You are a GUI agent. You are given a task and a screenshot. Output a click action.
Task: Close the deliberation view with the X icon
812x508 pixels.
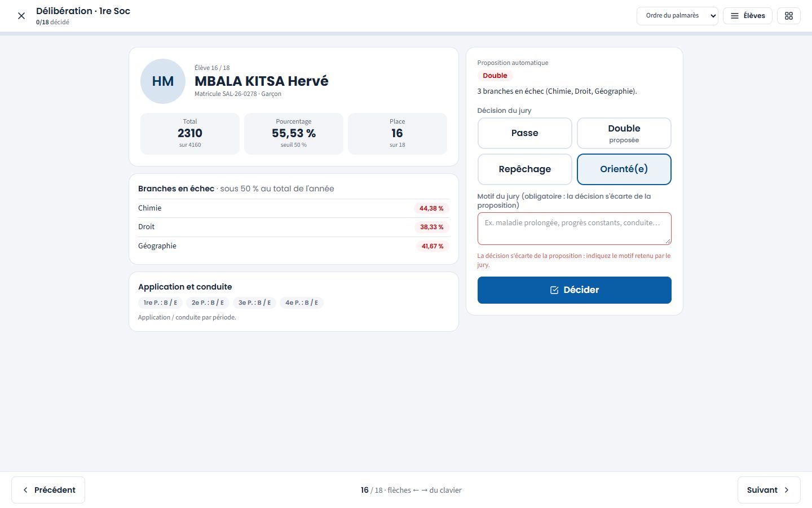(21, 16)
